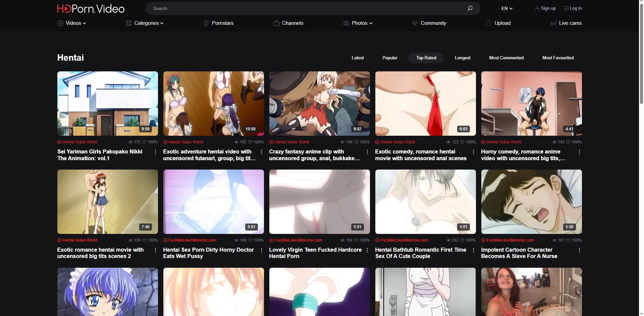The width and height of the screenshot is (644, 316).
Task: Click inside the Search input field
Action: 302,8
